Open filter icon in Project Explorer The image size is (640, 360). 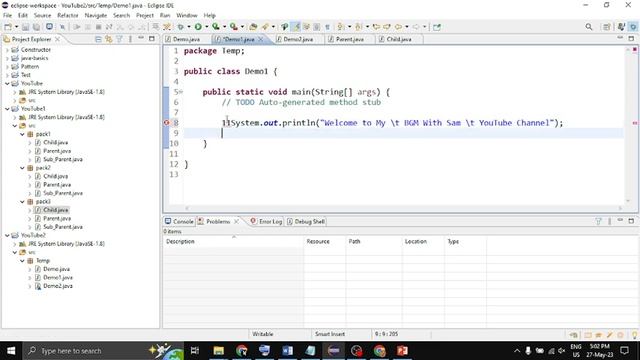click(x=120, y=39)
